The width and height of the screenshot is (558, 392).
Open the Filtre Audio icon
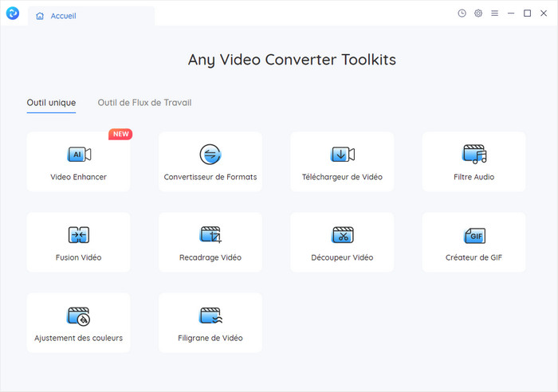474,154
